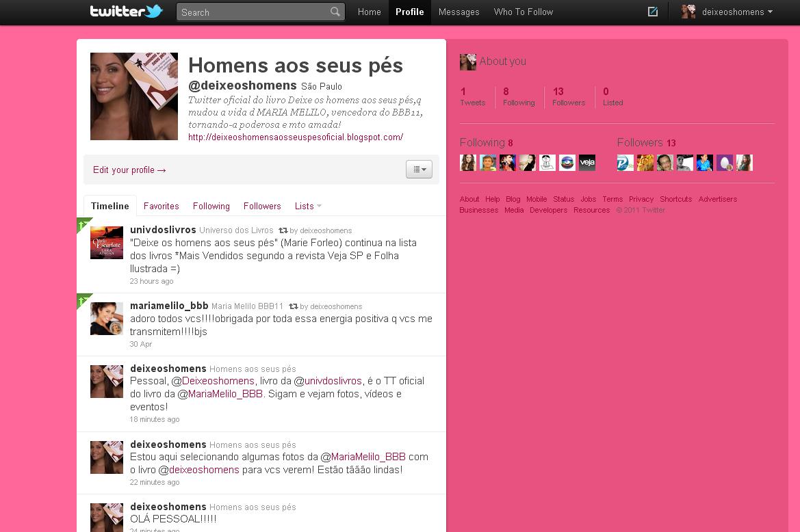Open Shortcuts footer link
Screen dimensions: 800x532
(676, 199)
